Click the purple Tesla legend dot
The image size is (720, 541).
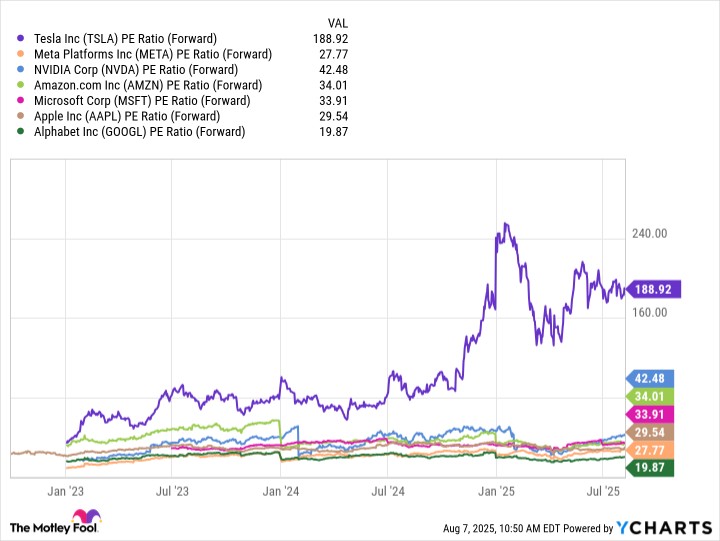point(20,39)
